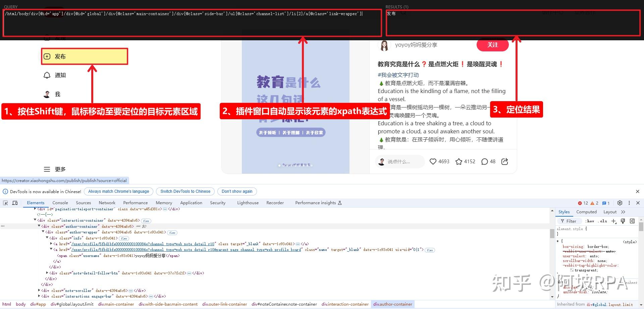Click the Switch DevTools to Chinese button
Viewport: 644px width, 309px height.
click(x=185, y=191)
